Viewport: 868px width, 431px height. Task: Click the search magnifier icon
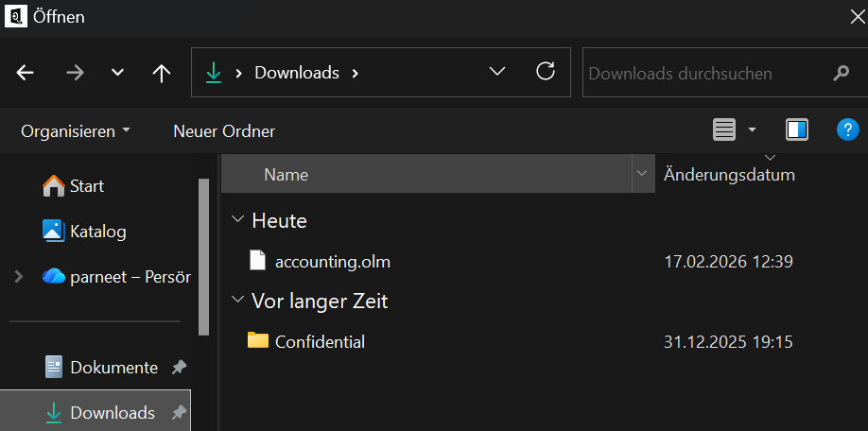pyautogui.click(x=841, y=74)
